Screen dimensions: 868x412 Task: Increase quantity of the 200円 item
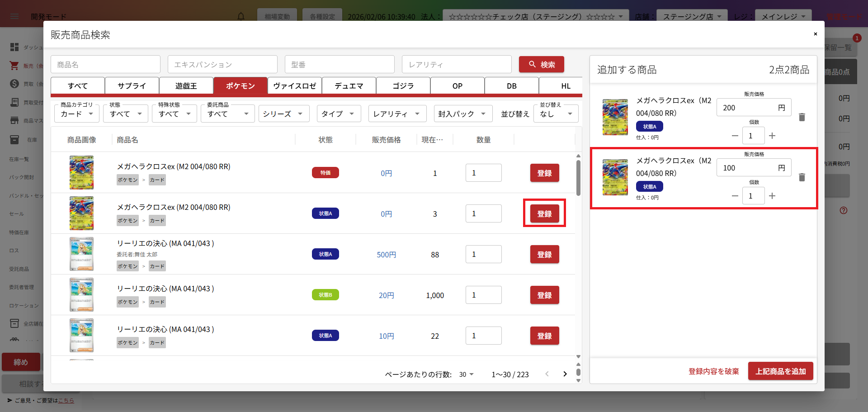[772, 136]
